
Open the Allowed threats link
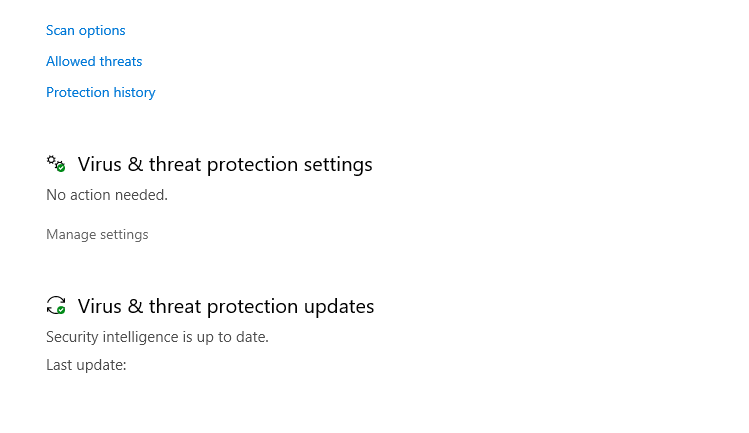point(94,61)
